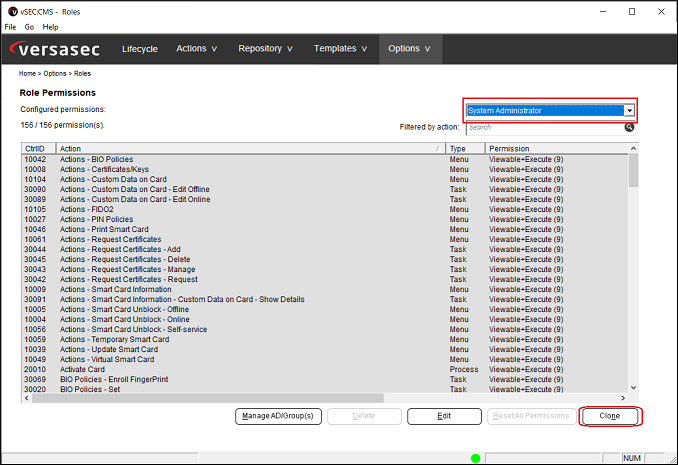Image resolution: width=678 pixels, height=465 pixels.
Task: Select row Actions - Temporary Smart Card
Action: (x=325, y=339)
